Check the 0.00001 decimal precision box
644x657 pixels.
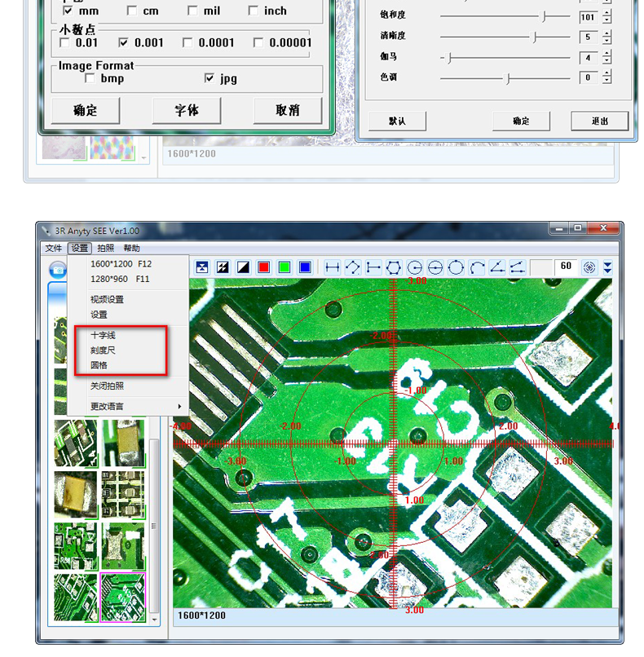[258, 42]
